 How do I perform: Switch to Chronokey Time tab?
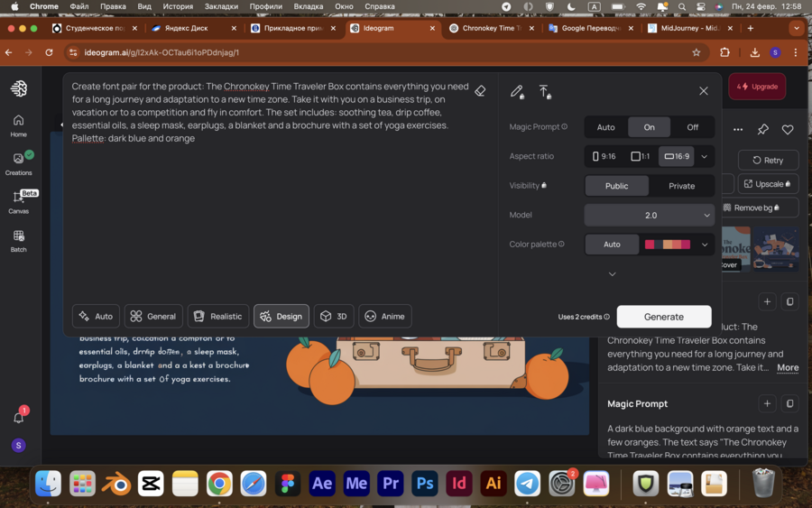(x=491, y=28)
